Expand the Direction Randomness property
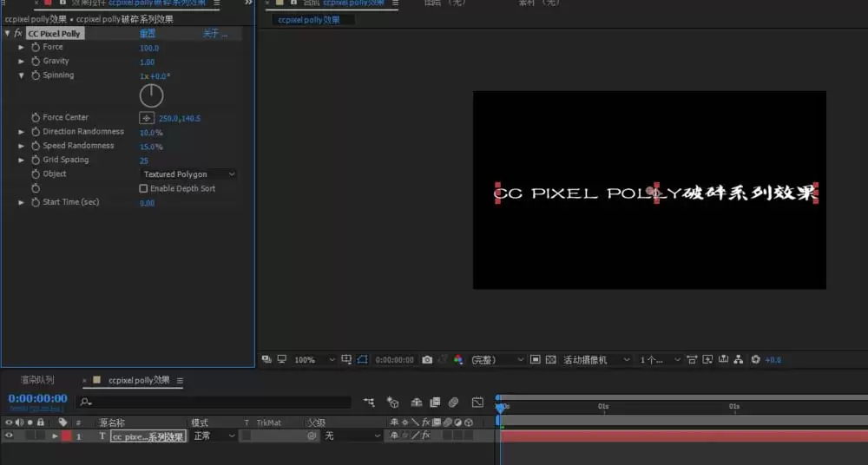 [21, 132]
